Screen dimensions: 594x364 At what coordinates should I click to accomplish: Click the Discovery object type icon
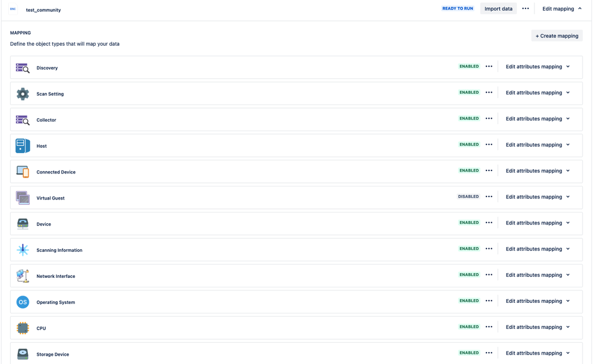(23, 67)
